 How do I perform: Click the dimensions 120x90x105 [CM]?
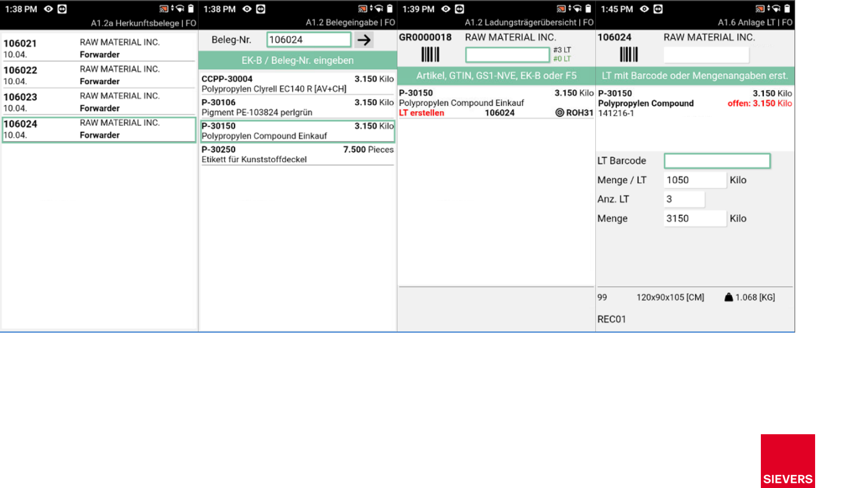[670, 297]
